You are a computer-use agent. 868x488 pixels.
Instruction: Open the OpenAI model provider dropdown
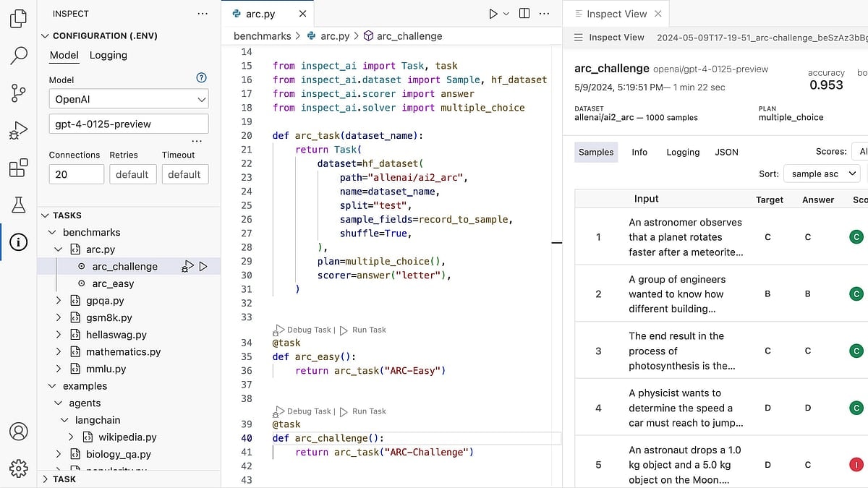129,100
